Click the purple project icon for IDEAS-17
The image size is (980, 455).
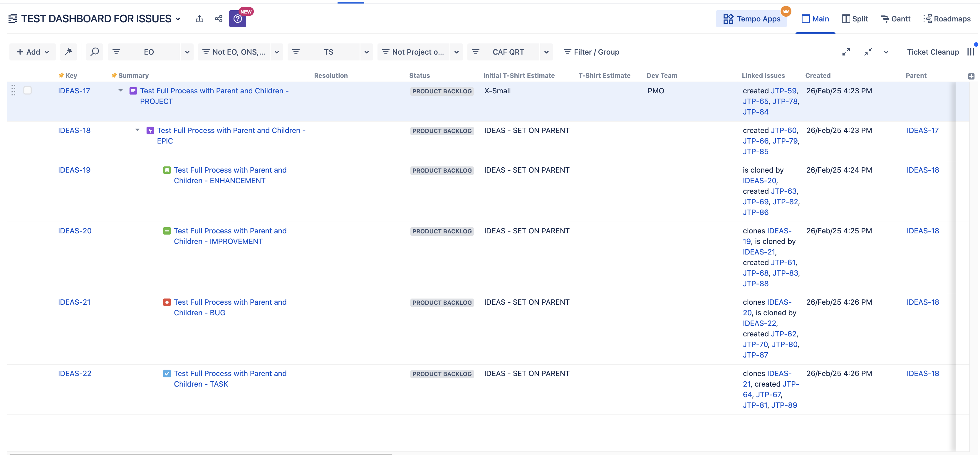coord(133,91)
